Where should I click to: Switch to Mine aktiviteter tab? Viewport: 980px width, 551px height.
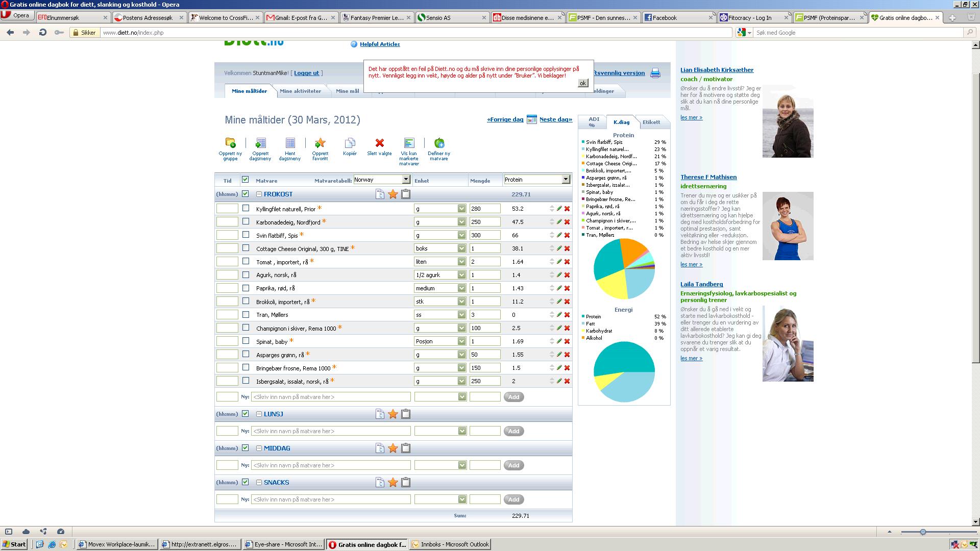[x=300, y=91]
